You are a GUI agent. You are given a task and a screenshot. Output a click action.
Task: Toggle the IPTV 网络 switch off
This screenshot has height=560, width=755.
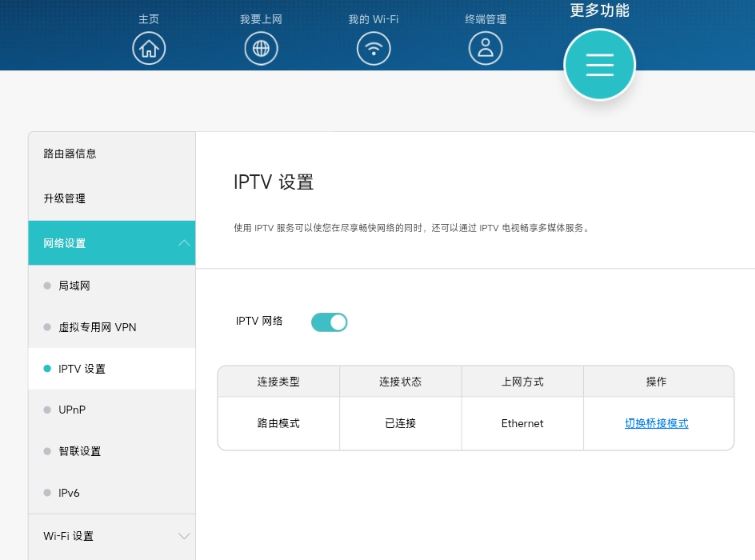coord(329,322)
